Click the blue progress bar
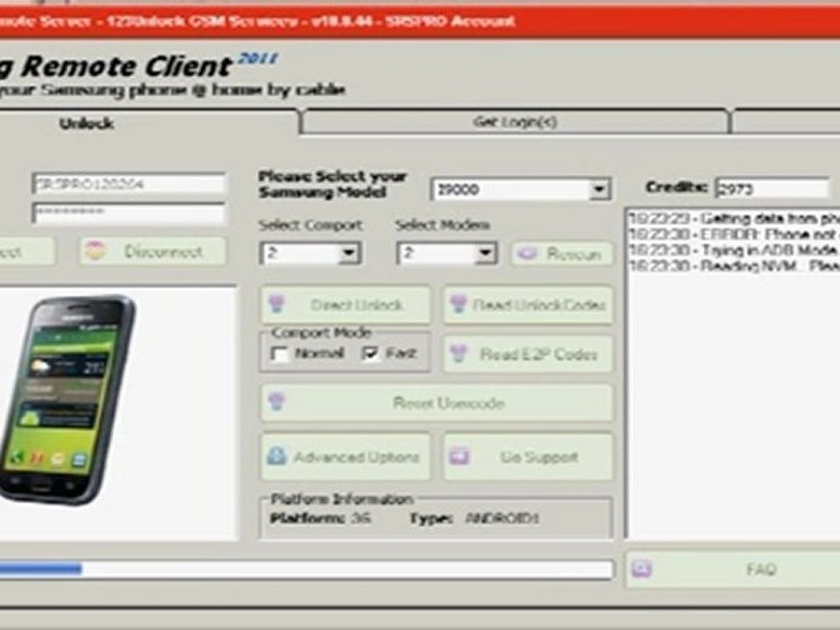Viewport: 840px width, 630px height. click(40, 569)
